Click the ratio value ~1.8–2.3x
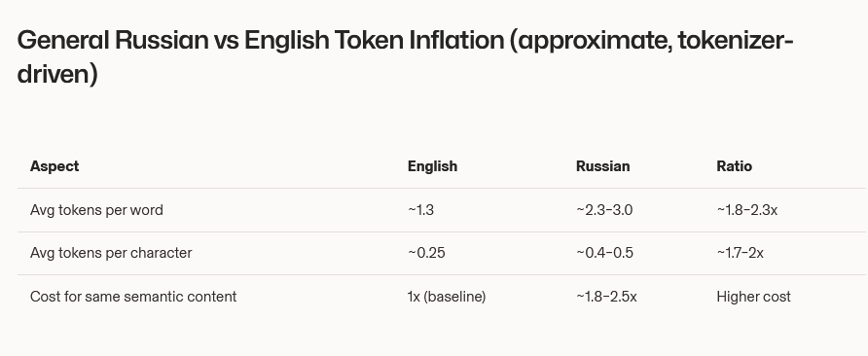Image resolution: width=868 pixels, height=356 pixels. click(746, 210)
